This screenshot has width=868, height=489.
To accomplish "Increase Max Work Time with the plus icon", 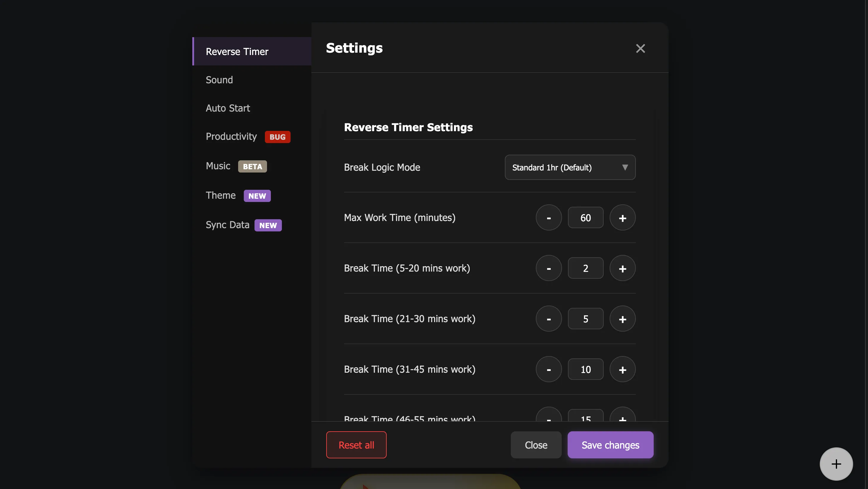I will (x=622, y=217).
